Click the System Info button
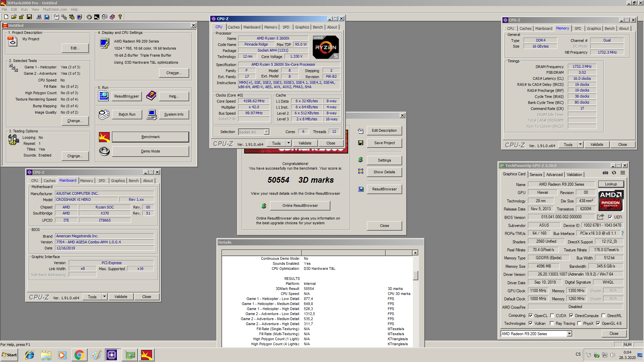The image size is (644, 362). (174, 114)
